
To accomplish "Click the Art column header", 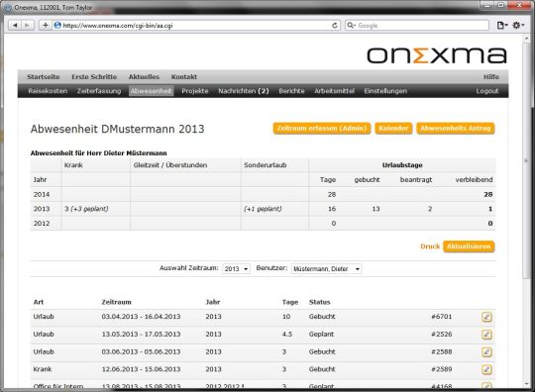I will [x=39, y=302].
